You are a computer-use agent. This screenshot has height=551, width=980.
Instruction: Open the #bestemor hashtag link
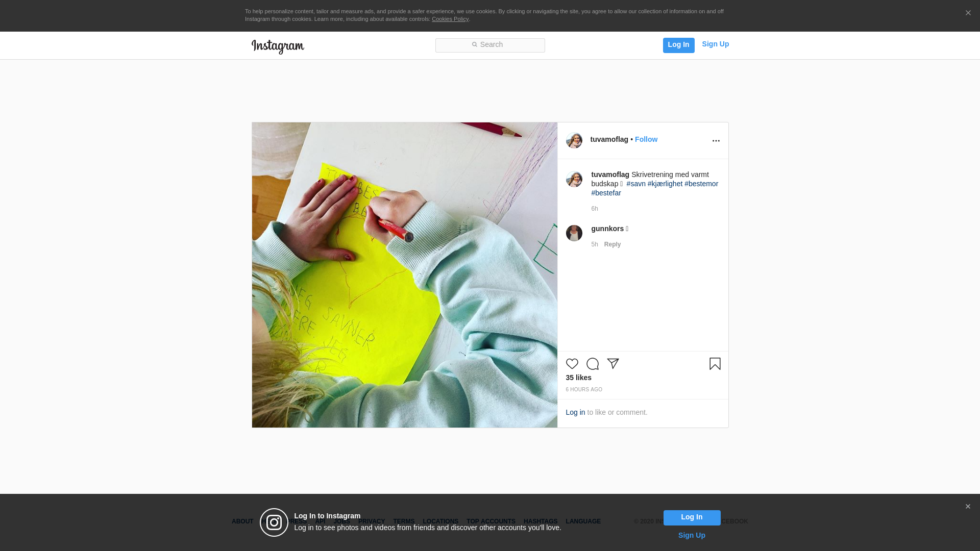point(701,184)
